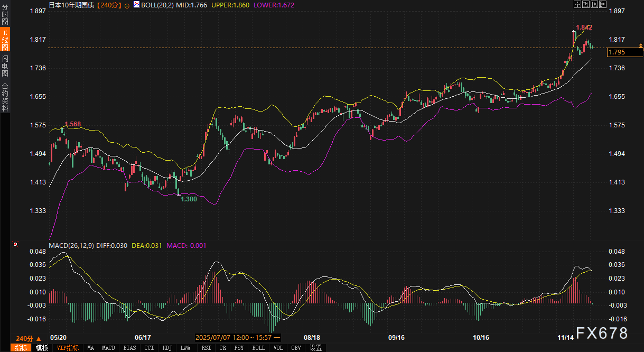
Task: Toggle the RSI indicator
Action: (x=206, y=348)
